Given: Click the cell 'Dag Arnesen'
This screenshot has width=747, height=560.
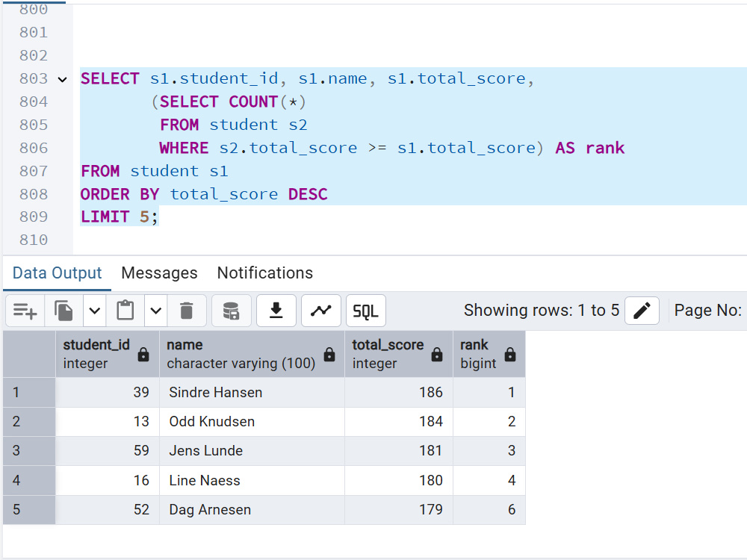Looking at the screenshot, I should pos(252,509).
